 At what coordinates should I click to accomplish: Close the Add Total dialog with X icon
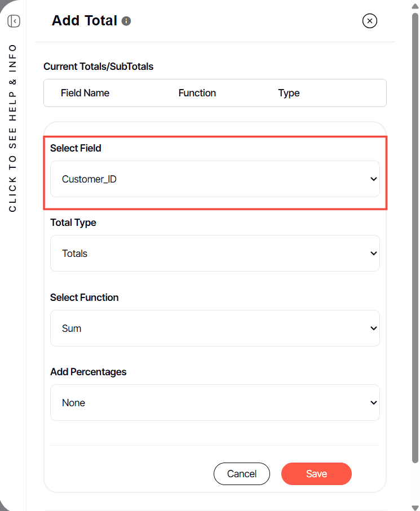point(369,21)
